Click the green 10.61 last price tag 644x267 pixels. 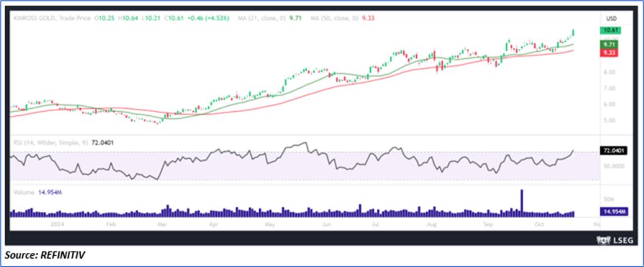610,30
